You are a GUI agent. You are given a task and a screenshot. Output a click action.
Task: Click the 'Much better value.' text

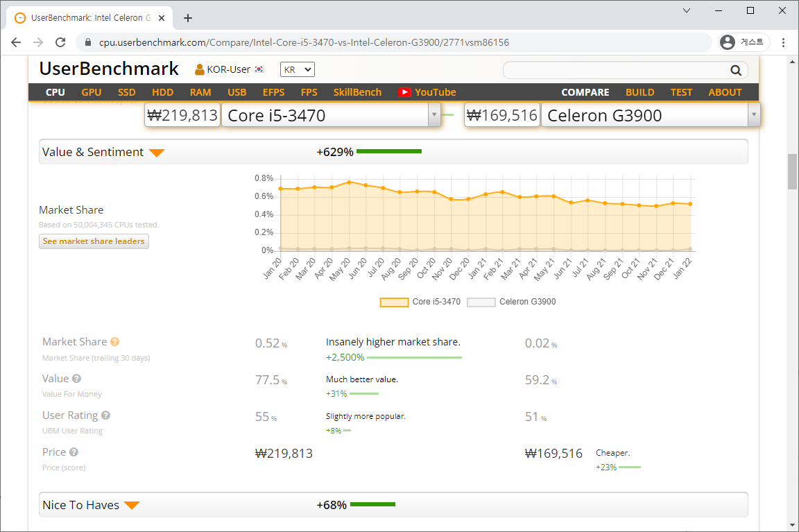click(362, 379)
